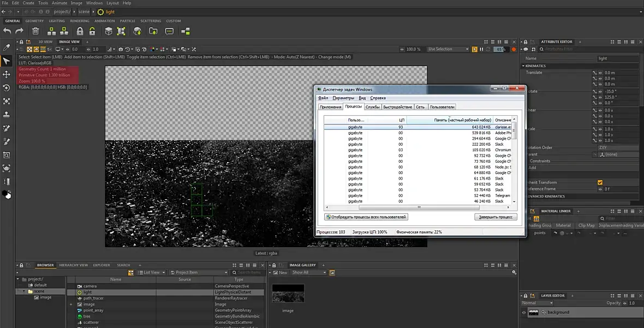Click the trash can delete icon
Image resolution: width=644 pixels, height=328 pixels.
pyautogui.click(x=35, y=31)
